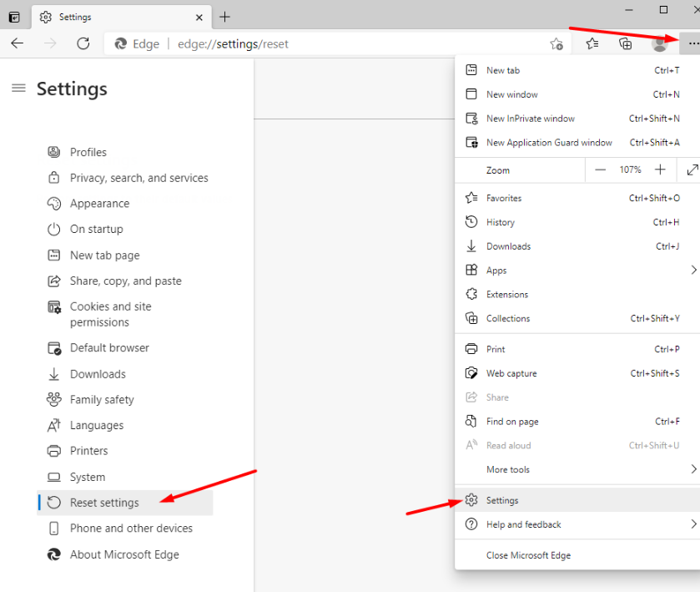This screenshot has width=700, height=592.
Task: Decrease zoom with minus button
Action: (601, 170)
